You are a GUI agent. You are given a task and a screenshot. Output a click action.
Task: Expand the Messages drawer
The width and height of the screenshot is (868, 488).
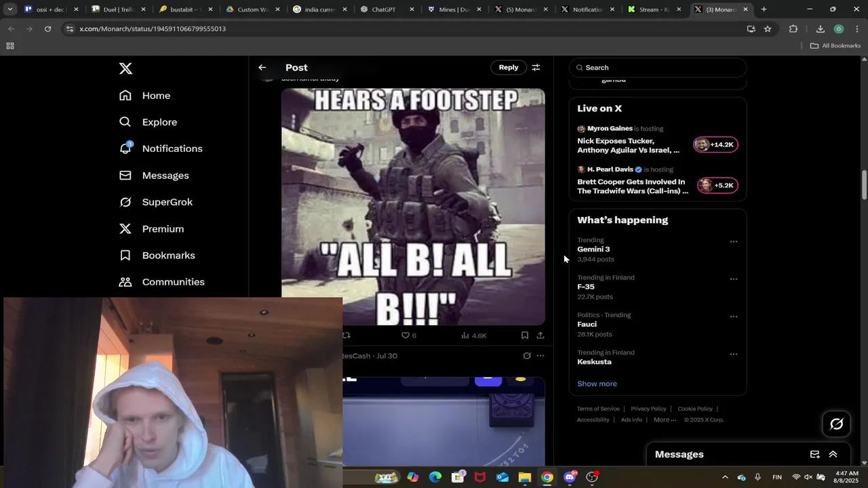coord(833,455)
